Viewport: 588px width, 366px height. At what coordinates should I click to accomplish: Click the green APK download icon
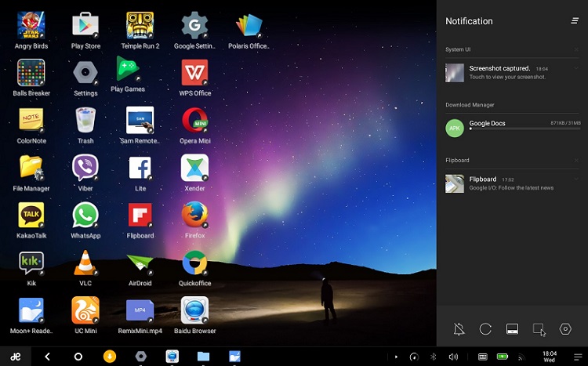pos(455,129)
